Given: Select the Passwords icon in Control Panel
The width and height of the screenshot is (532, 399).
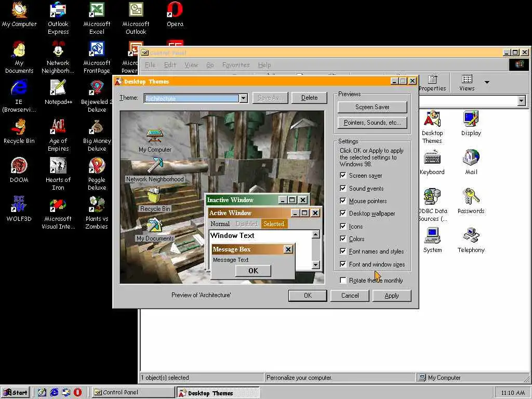Looking at the screenshot, I should (471, 202).
